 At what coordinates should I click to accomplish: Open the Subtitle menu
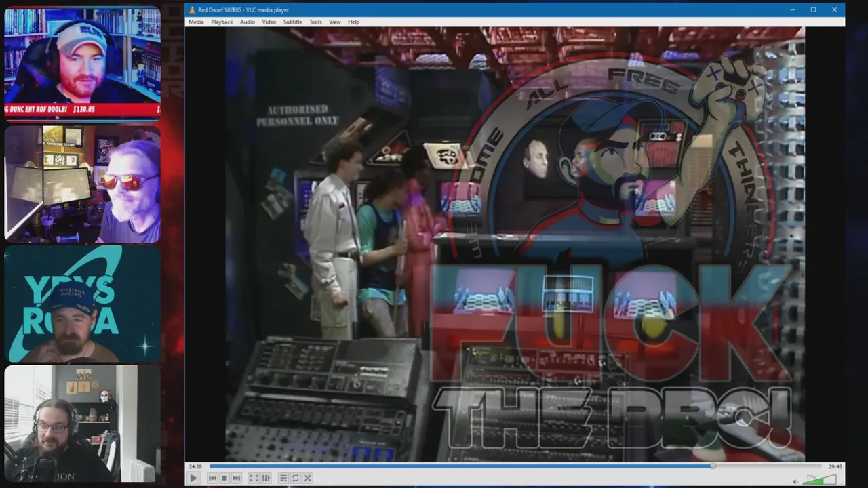[x=293, y=22]
